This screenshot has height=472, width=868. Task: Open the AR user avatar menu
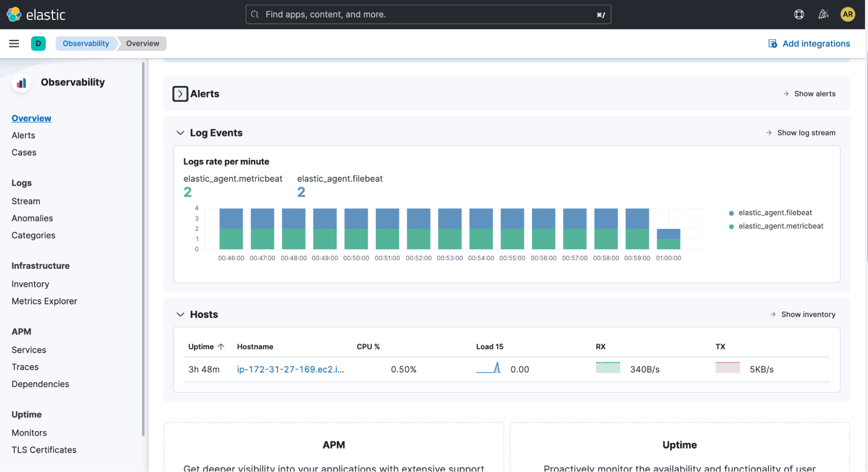(x=848, y=14)
